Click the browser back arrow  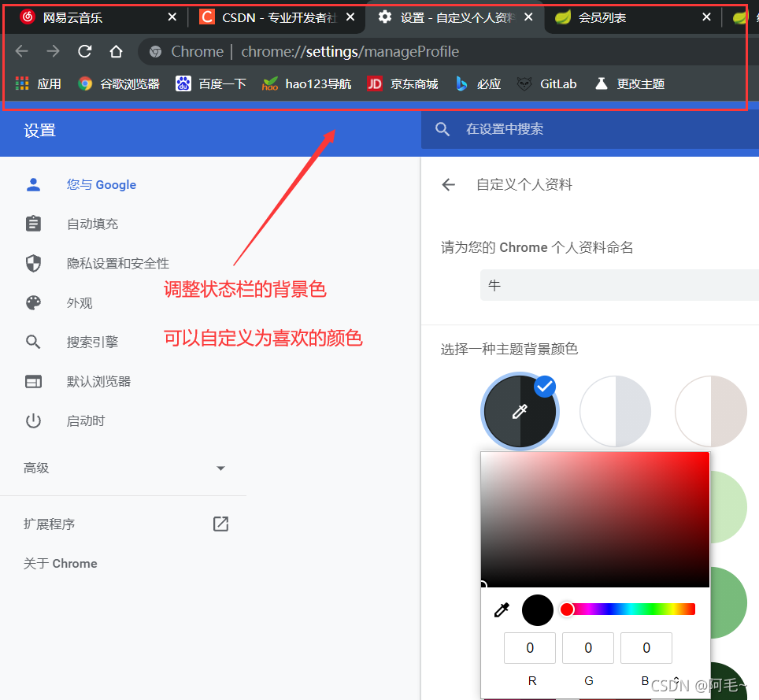[22, 51]
